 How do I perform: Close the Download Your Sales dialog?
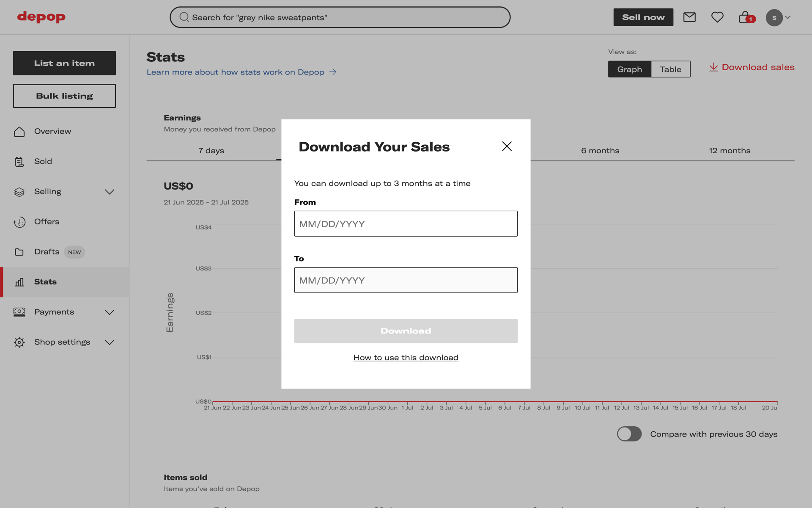coord(507,146)
